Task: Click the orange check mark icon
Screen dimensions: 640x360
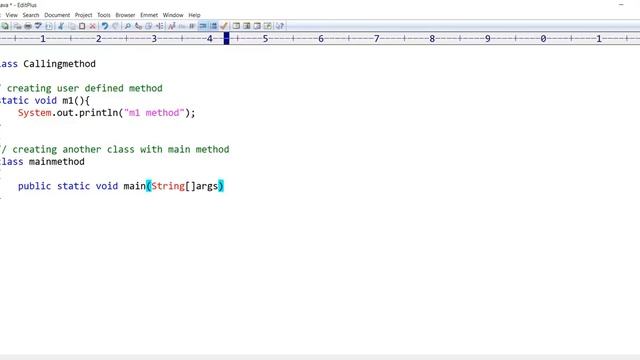Action: [224, 26]
